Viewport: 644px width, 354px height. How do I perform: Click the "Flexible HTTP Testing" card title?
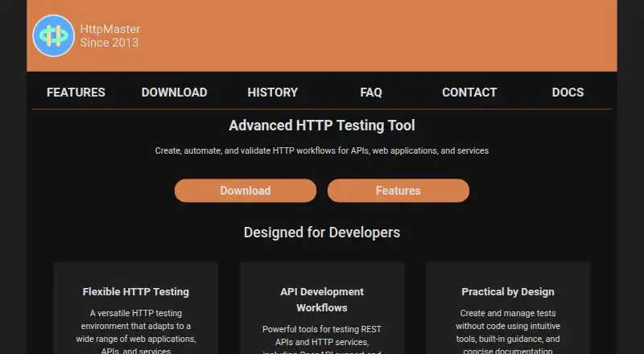pyautogui.click(x=136, y=291)
